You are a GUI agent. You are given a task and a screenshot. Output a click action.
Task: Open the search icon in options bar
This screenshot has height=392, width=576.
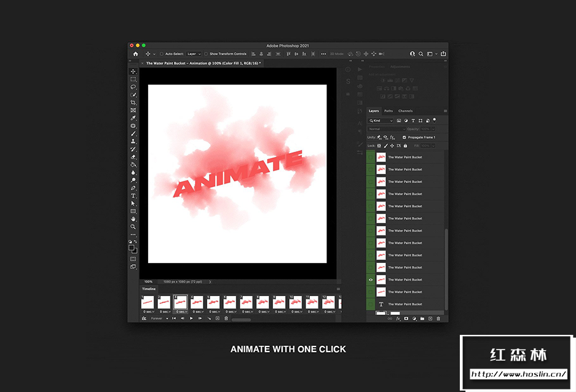pos(421,53)
